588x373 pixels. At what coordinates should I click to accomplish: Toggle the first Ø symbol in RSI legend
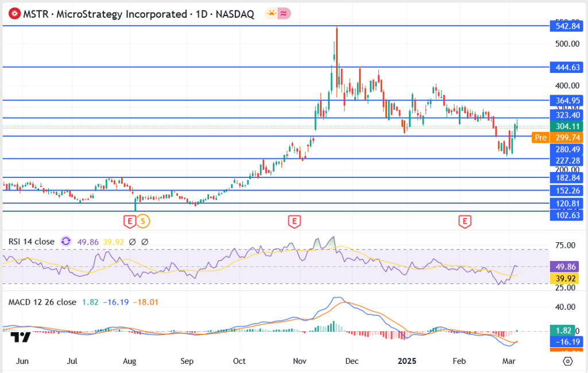(132, 242)
